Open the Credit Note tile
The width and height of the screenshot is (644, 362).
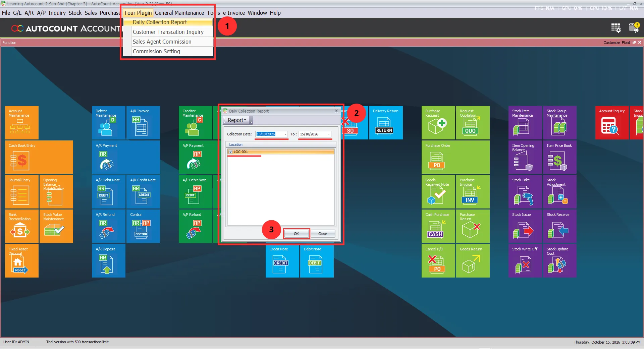282,261
